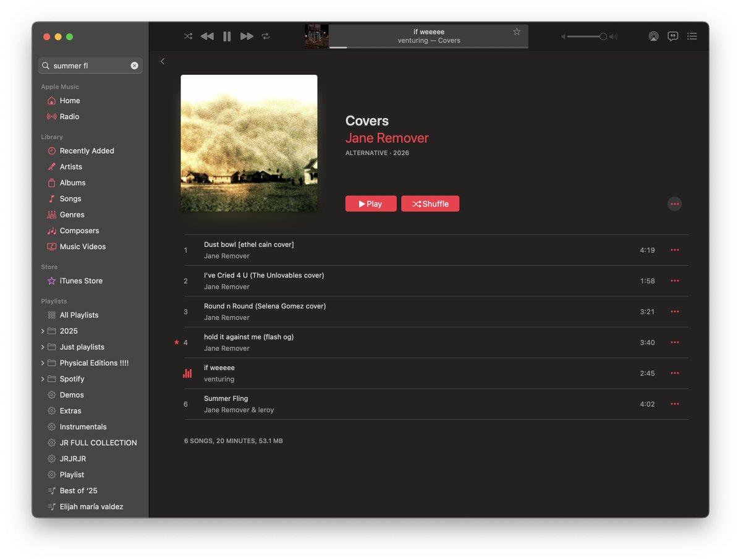741x560 pixels.
Task: Open options for I've Cried 4 U track
Action: point(675,281)
